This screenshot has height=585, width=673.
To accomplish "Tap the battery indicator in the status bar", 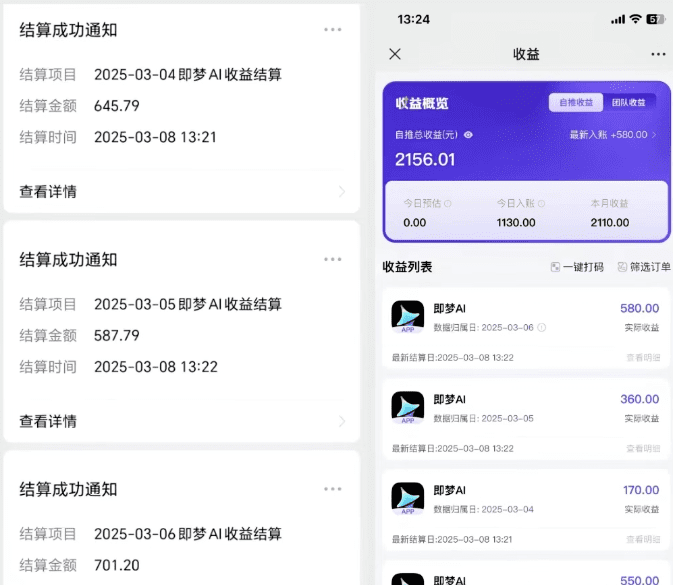I will coord(655,19).
